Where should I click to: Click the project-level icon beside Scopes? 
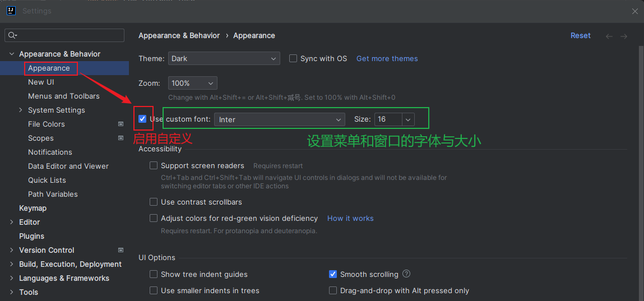[121, 138]
